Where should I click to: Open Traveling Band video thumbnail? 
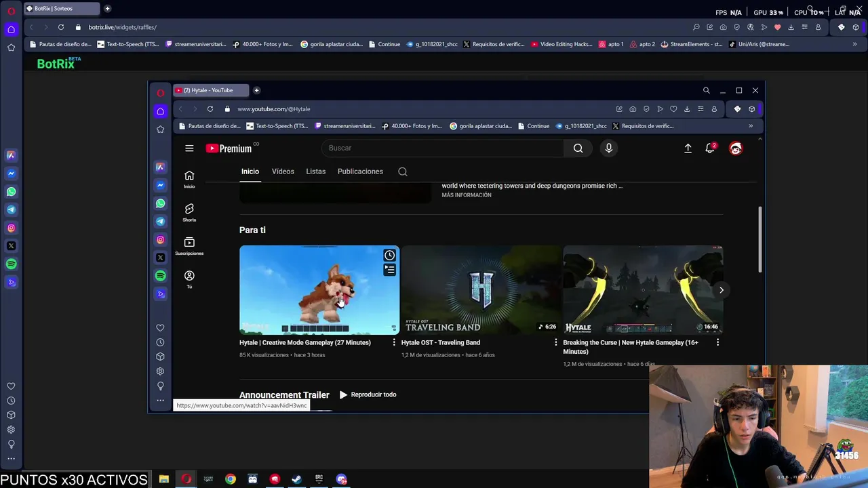[x=481, y=290]
